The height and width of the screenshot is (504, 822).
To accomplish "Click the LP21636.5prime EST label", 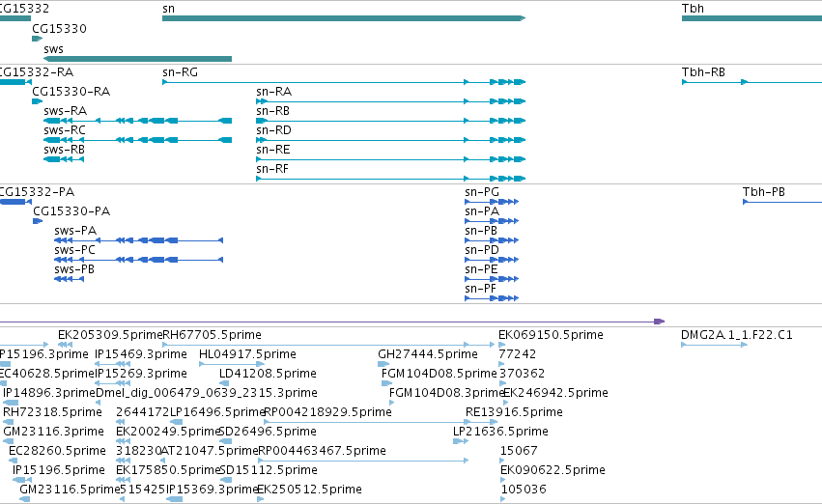I will point(500,432).
